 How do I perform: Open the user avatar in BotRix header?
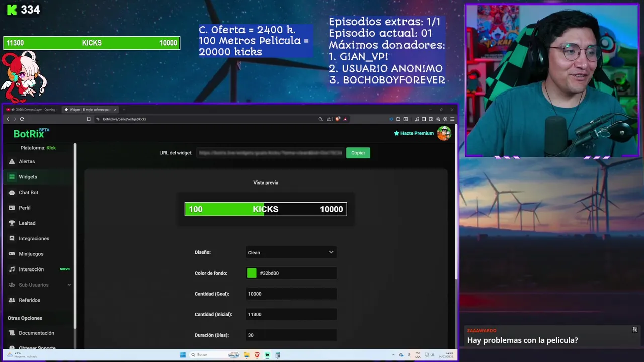tap(444, 133)
